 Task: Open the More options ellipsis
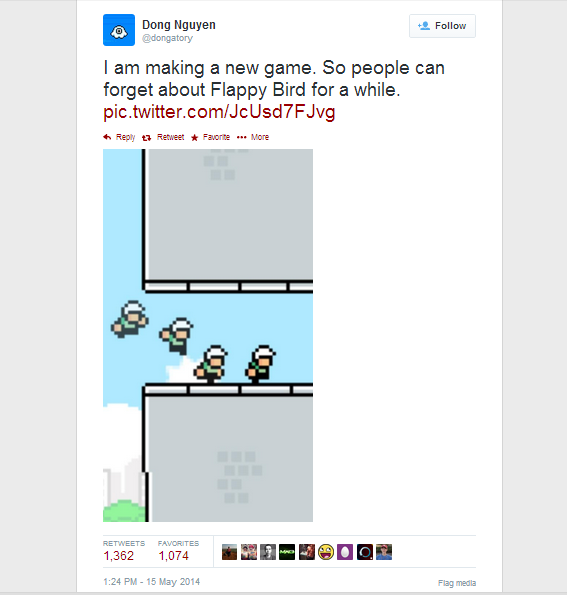(x=253, y=137)
